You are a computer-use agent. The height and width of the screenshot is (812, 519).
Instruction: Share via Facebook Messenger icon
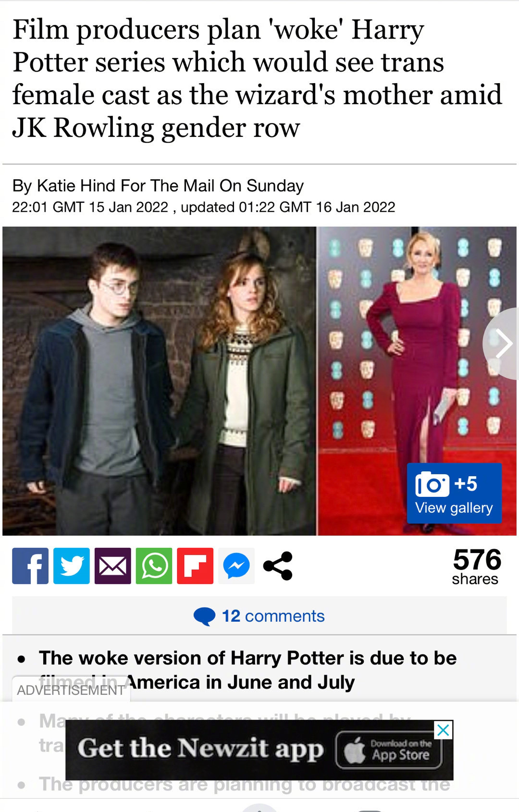click(236, 566)
